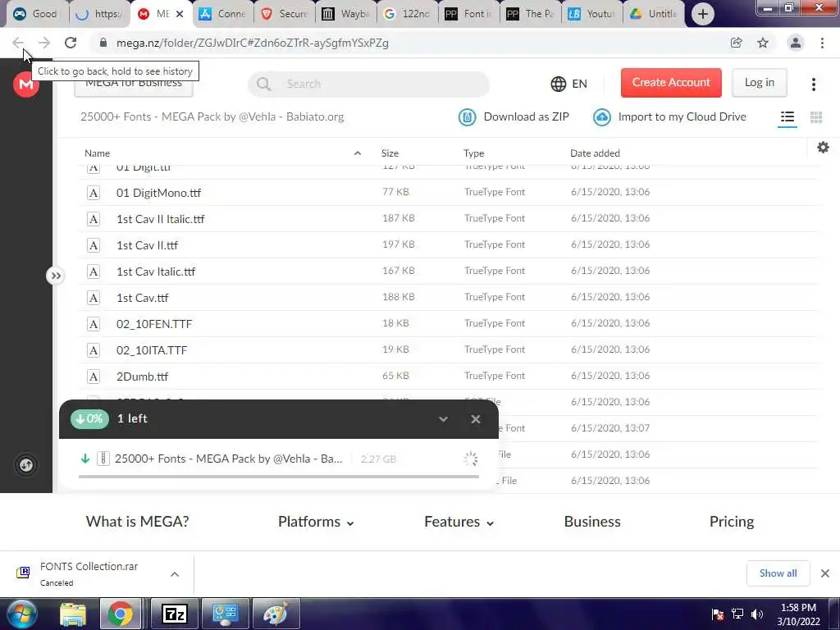Click the MEGA logo icon in sidebar
The width and height of the screenshot is (840, 630).
coord(25,84)
